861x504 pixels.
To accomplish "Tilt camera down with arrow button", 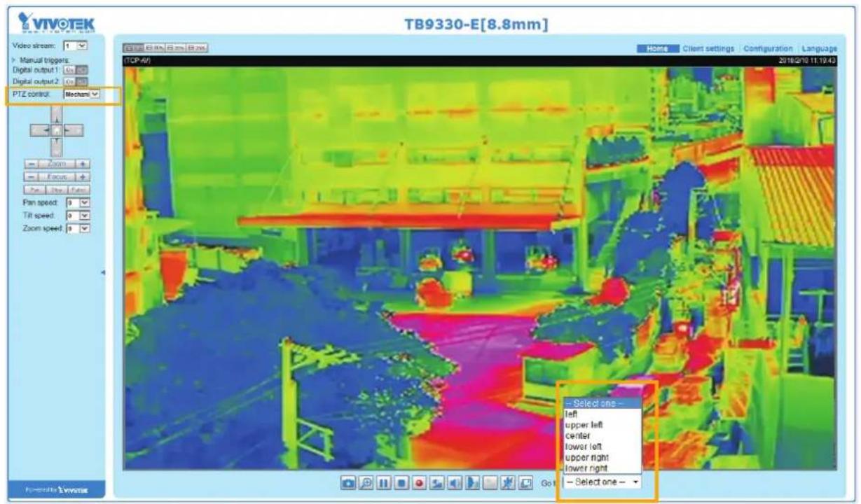I will click(57, 147).
